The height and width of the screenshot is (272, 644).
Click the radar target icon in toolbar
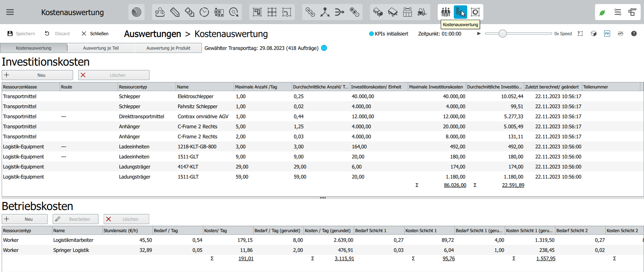click(x=137, y=12)
